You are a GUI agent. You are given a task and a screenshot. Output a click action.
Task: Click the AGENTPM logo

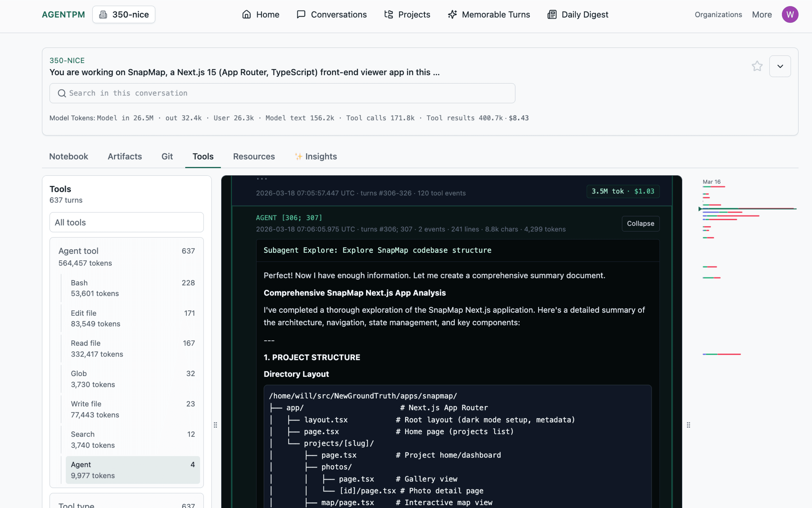click(63, 14)
